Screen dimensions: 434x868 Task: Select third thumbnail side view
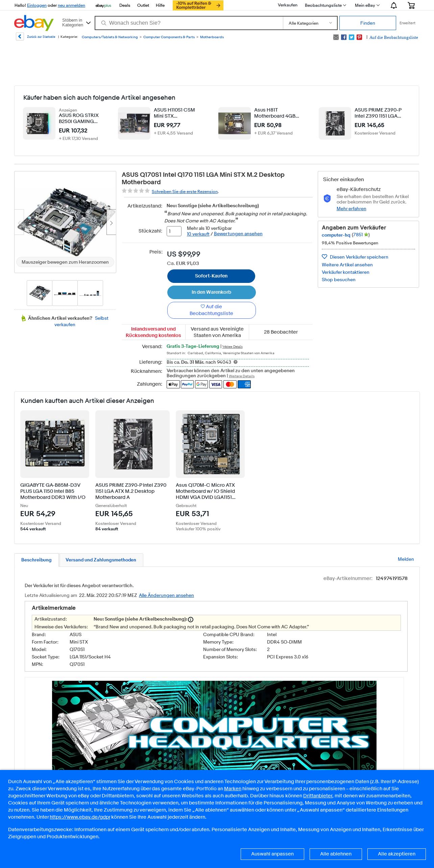(90, 293)
